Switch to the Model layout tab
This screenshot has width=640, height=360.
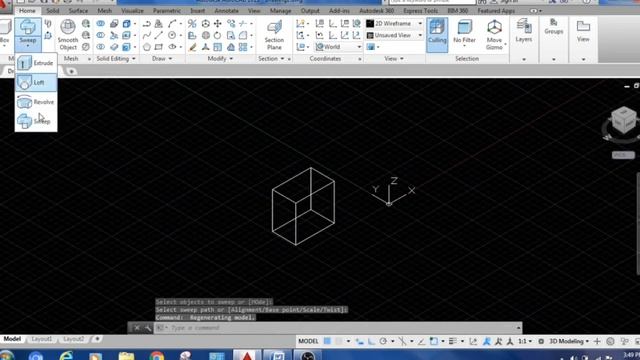12,339
